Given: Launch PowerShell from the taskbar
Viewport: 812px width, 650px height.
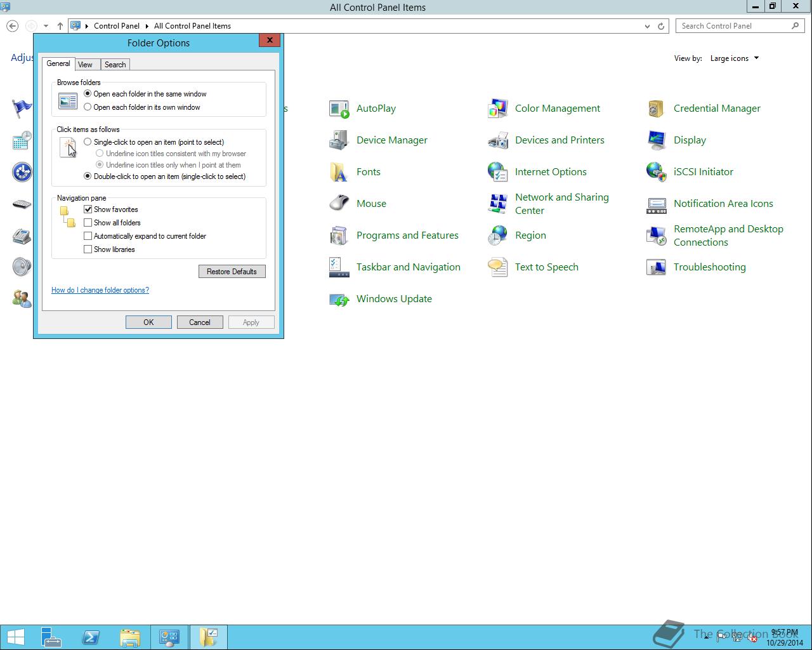Looking at the screenshot, I should coord(91,637).
